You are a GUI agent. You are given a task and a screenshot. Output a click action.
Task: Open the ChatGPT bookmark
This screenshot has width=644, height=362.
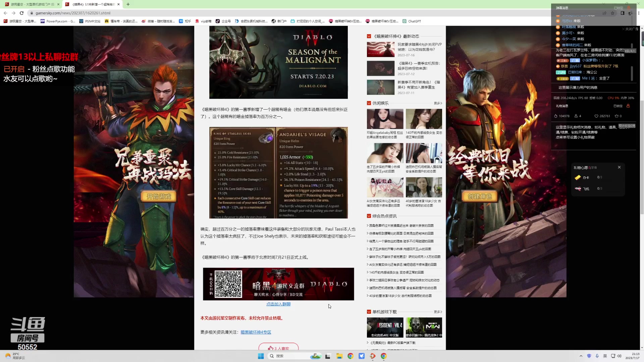412,21
